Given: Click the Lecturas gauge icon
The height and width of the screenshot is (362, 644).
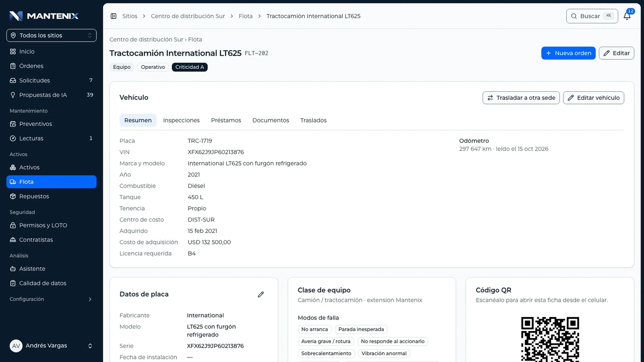Looking at the screenshot, I should (x=13, y=138).
